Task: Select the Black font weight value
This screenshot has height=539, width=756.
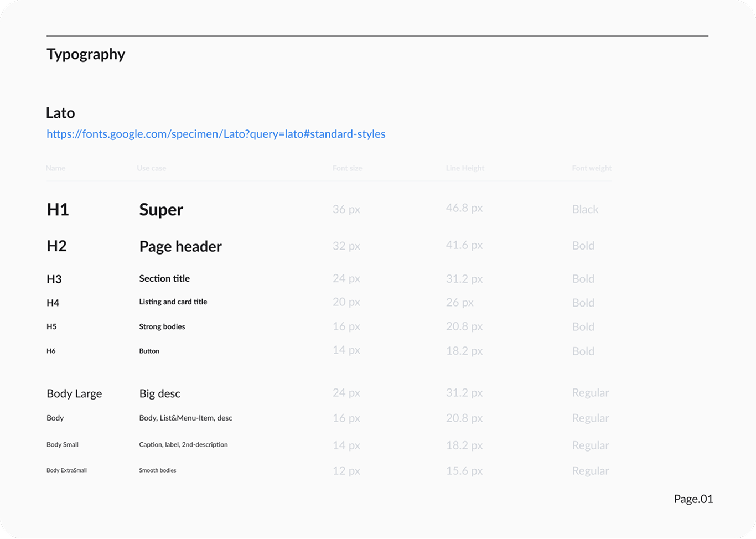Action: [x=585, y=209]
